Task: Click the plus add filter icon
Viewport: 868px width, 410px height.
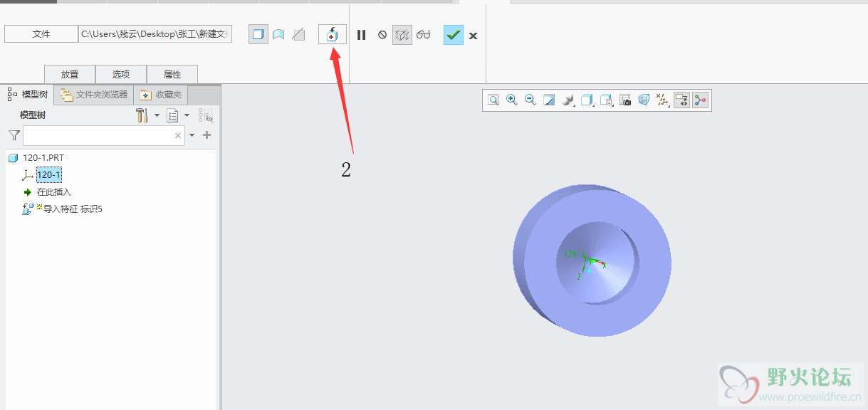Action: tap(207, 135)
